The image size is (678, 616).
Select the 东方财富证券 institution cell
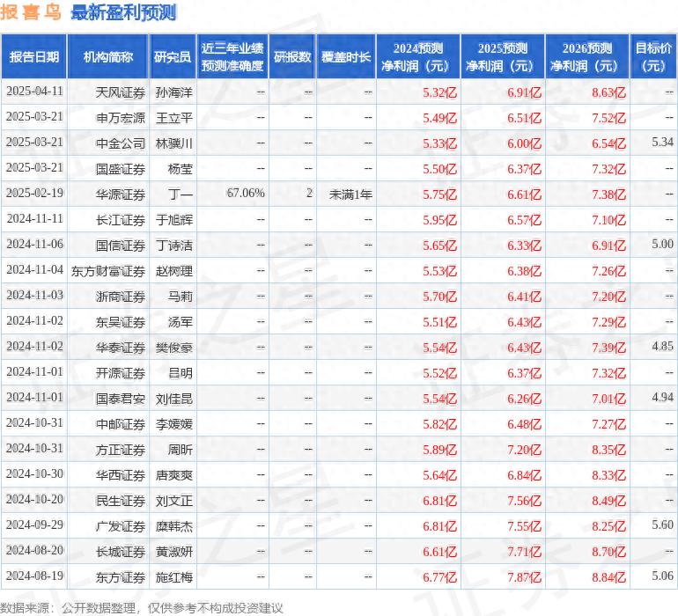(108, 271)
